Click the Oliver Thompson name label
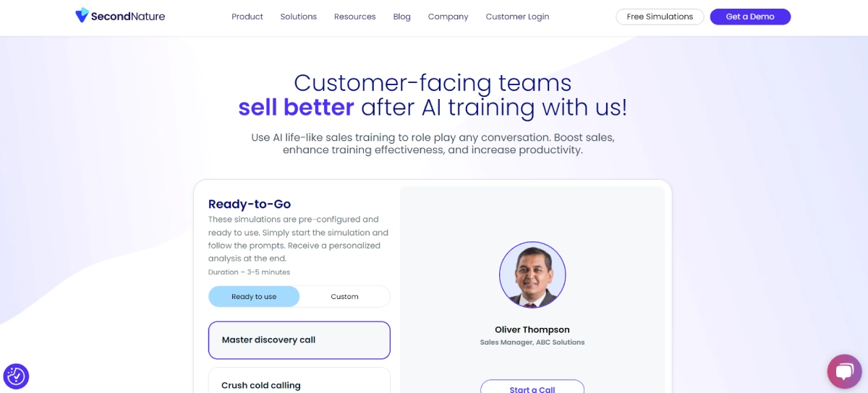The height and width of the screenshot is (393, 868). pyautogui.click(x=532, y=329)
